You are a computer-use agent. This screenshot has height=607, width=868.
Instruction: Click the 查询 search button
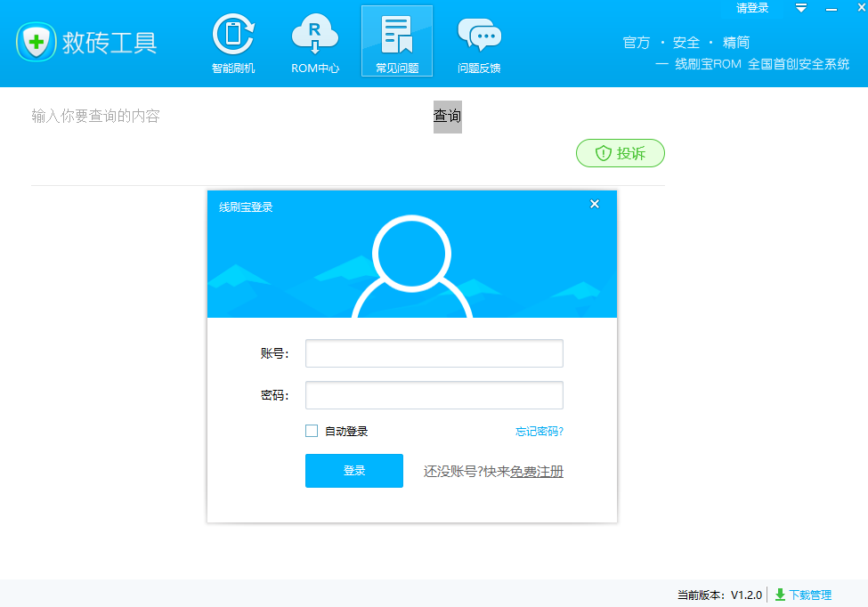pos(447,116)
